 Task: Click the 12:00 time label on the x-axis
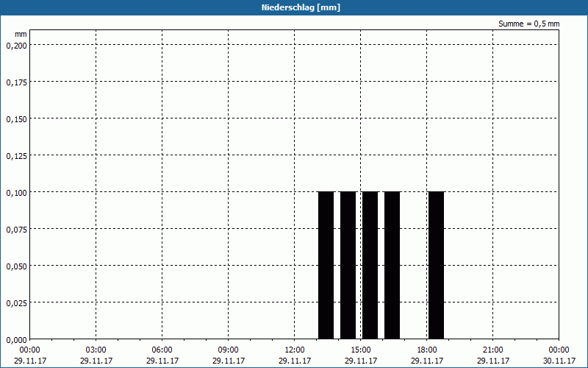click(x=295, y=350)
